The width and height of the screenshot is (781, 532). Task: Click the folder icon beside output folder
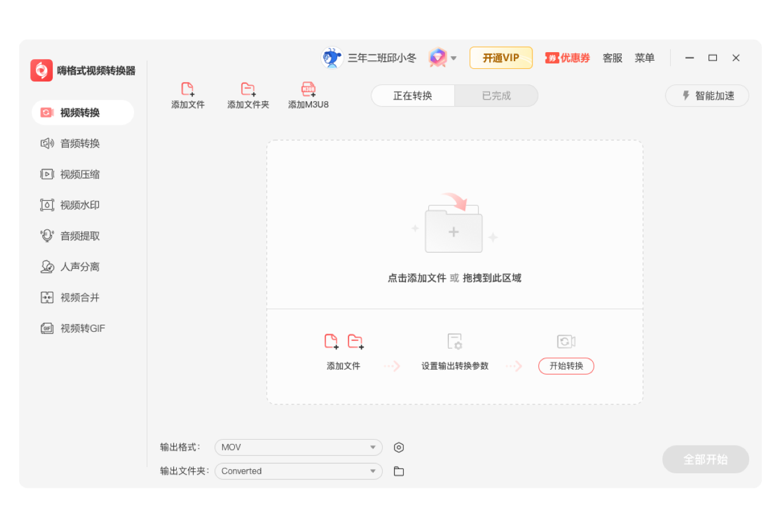coord(398,471)
